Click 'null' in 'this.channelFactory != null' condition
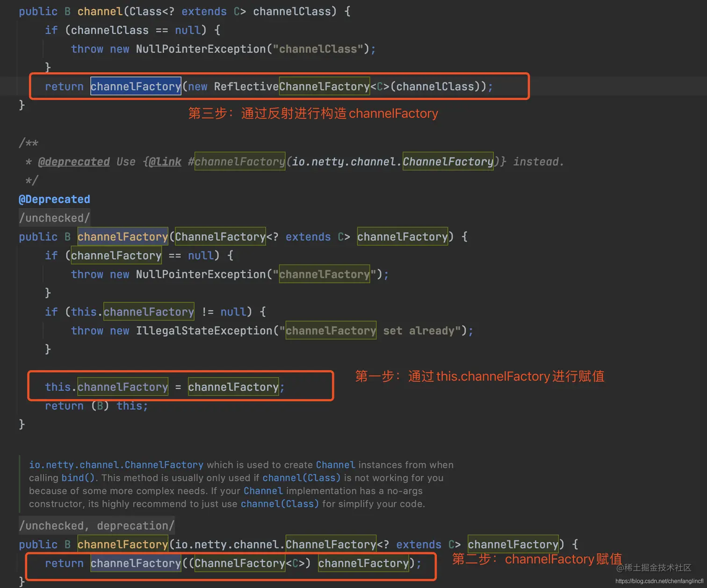This screenshot has width=707, height=588. (x=233, y=312)
